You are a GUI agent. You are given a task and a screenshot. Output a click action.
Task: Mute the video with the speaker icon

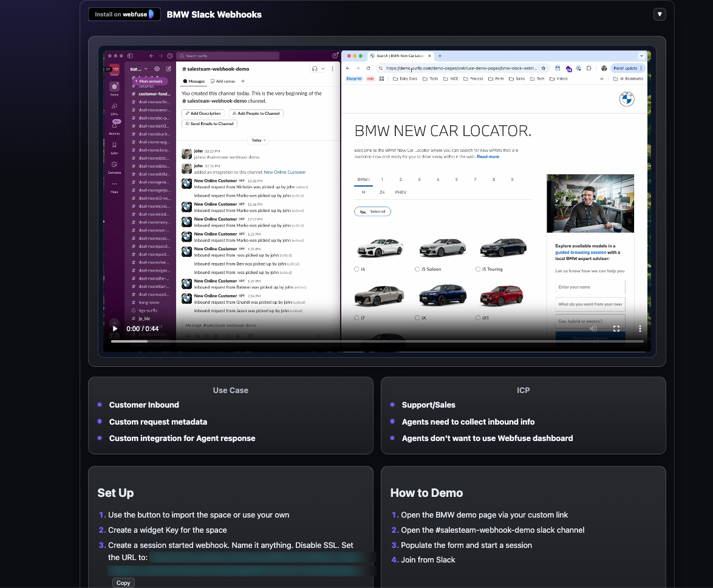pos(593,329)
